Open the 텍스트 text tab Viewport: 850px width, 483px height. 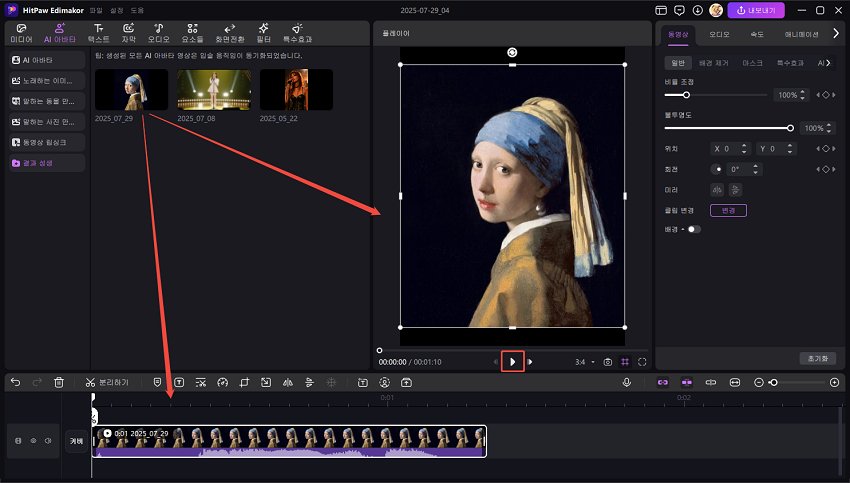98,33
